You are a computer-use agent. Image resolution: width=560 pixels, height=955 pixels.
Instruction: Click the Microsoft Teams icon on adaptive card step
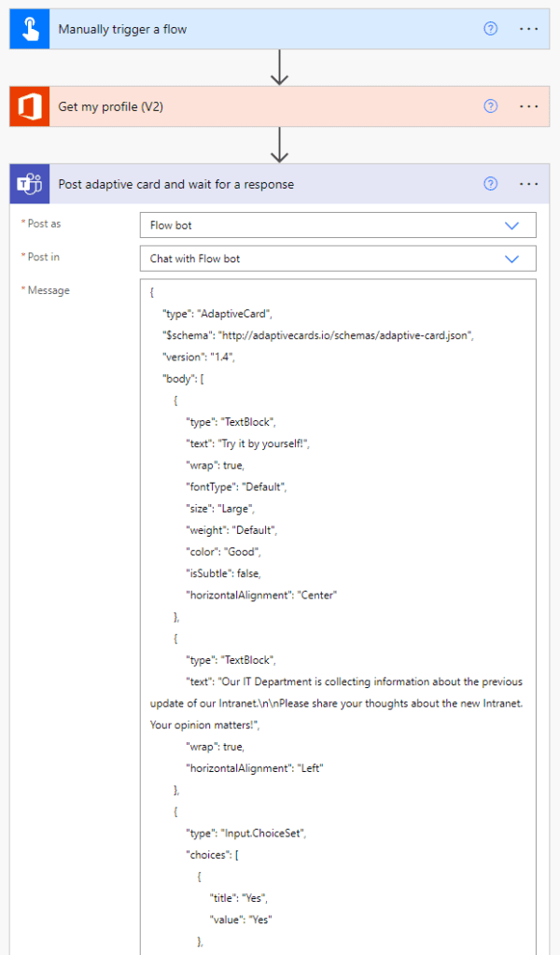point(29,184)
